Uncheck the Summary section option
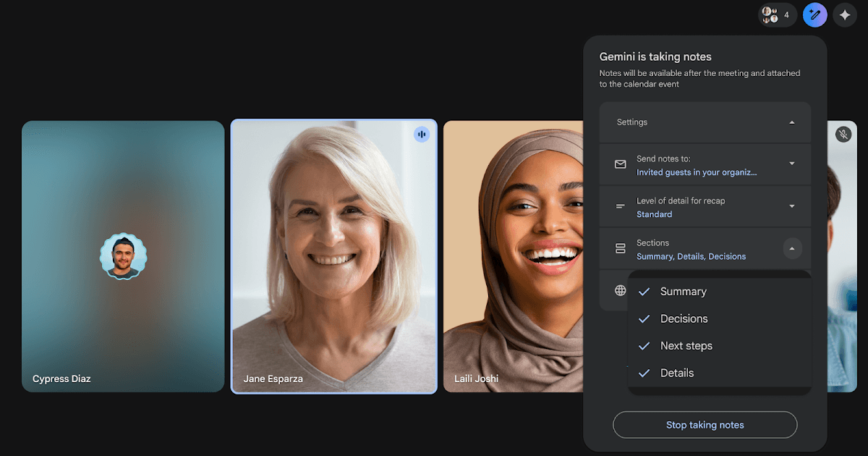This screenshot has width=868, height=456. pos(644,292)
